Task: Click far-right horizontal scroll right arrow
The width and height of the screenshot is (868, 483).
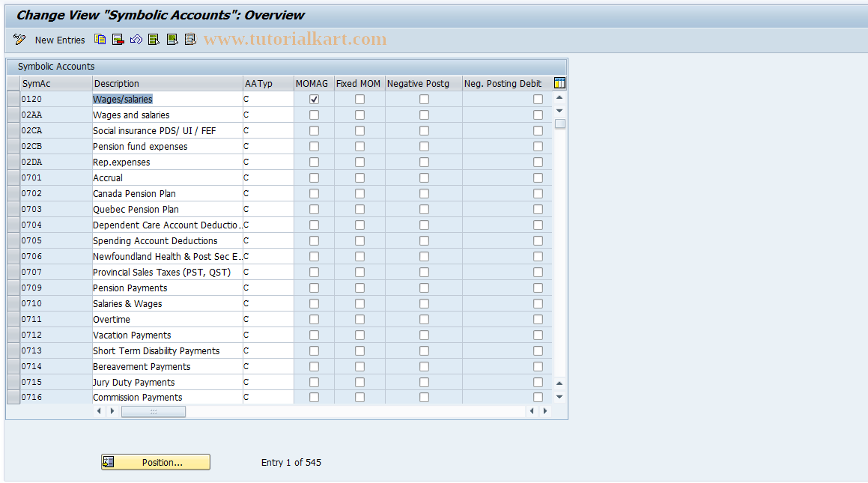Action: [x=545, y=411]
